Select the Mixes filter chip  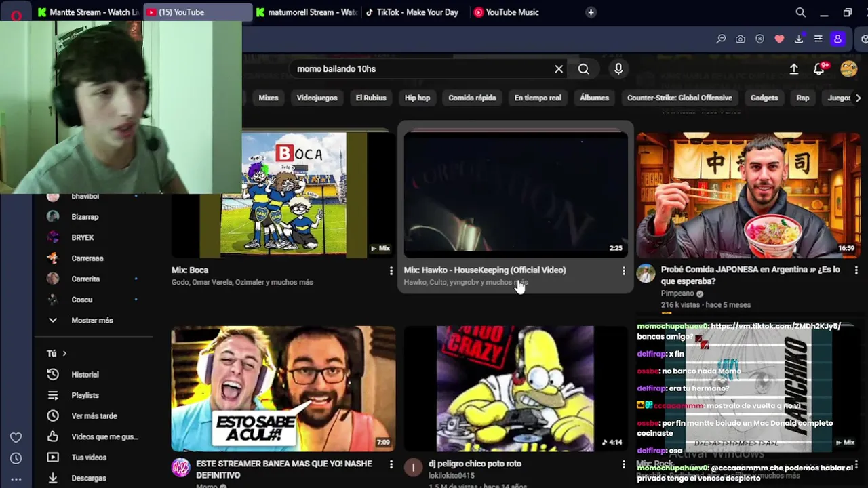pos(269,98)
